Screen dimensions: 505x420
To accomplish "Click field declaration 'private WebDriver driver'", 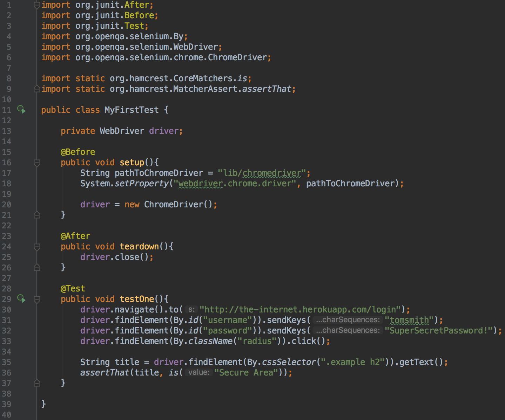I will [120, 131].
